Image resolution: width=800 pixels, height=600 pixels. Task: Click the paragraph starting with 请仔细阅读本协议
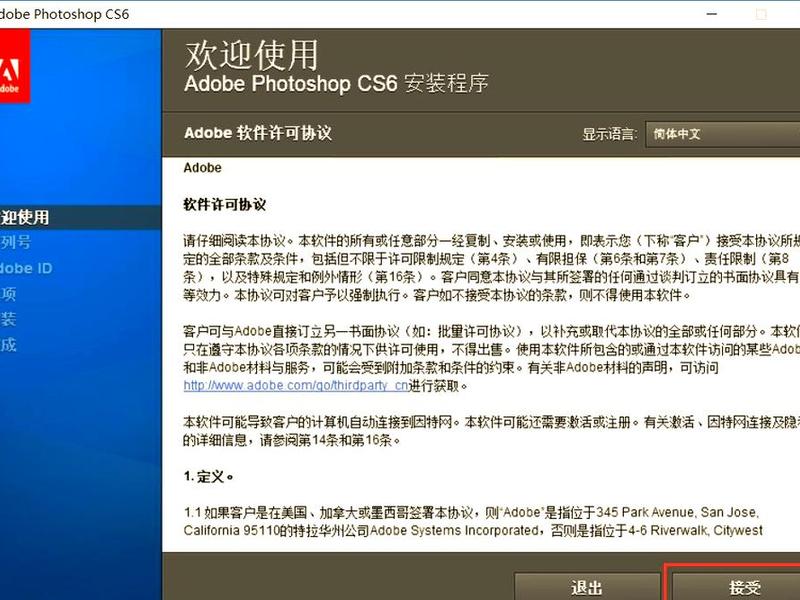coord(491,268)
